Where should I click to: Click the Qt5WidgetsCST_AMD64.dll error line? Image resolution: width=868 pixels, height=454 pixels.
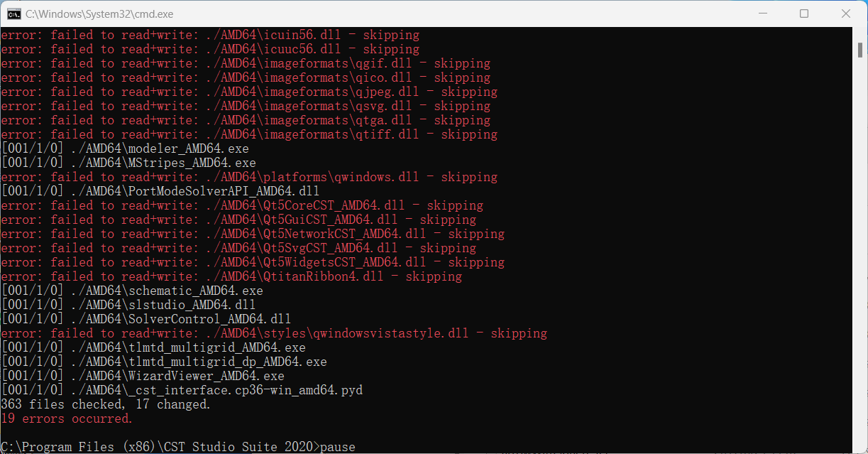tap(253, 262)
